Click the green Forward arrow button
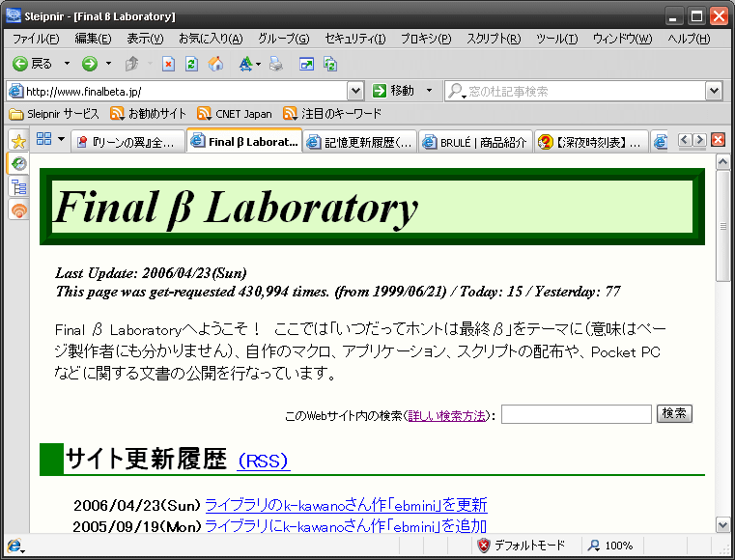This screenshot has height=560, width=735. pos(89,64)
